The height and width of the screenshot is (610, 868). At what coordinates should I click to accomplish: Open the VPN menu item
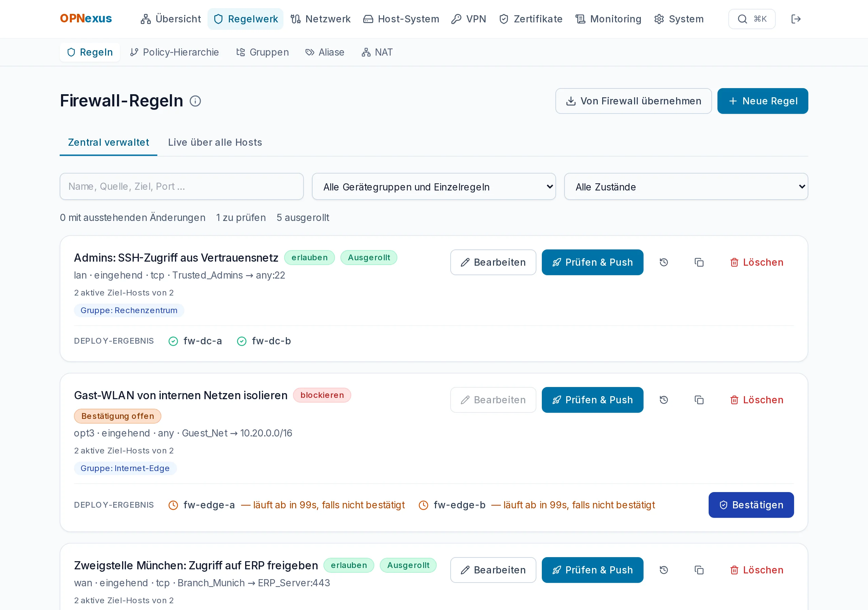click(x=469, y=19)
